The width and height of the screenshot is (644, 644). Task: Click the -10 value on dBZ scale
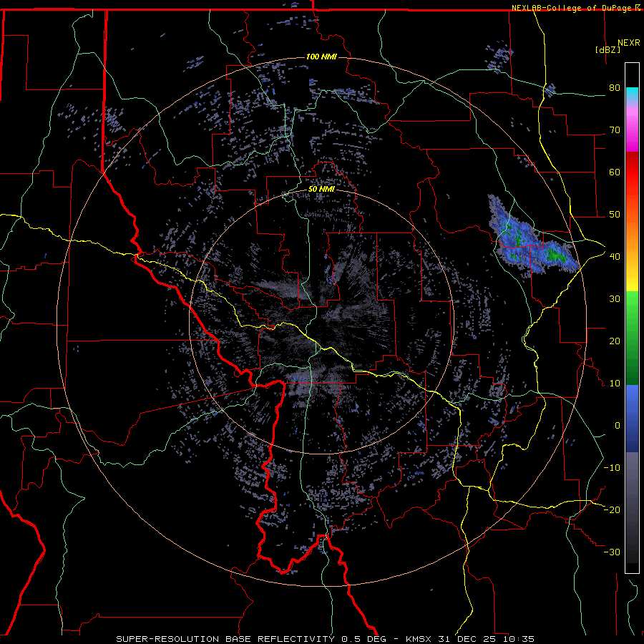[612, 468]
